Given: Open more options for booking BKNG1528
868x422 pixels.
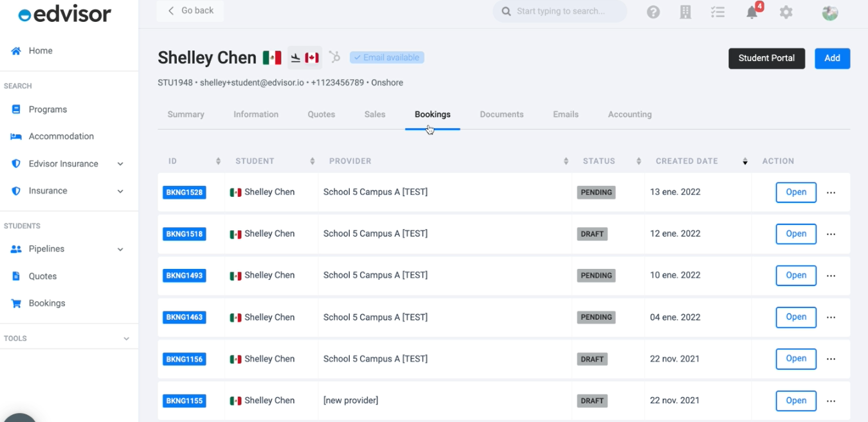Looking at the screenshot, I should coord(831,192).
